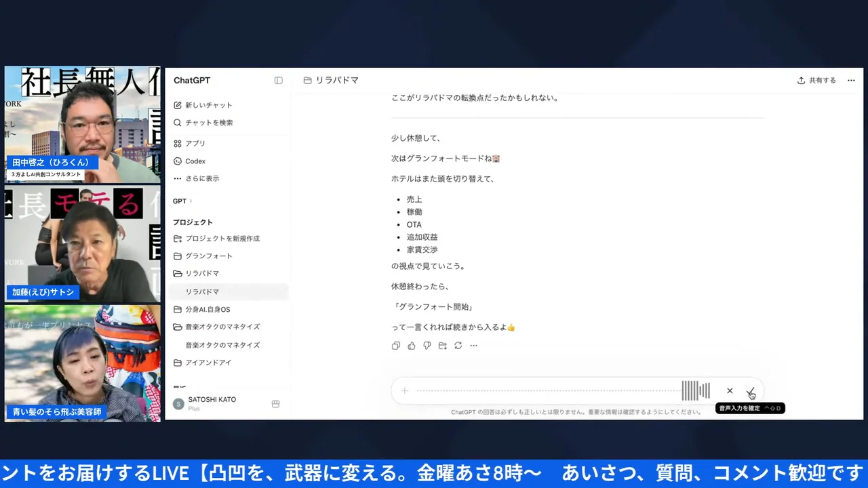Screen dimensions: 868x488
Task: Click the bullet item 売上
Action: pyautogui.click(x=414, y=199)
